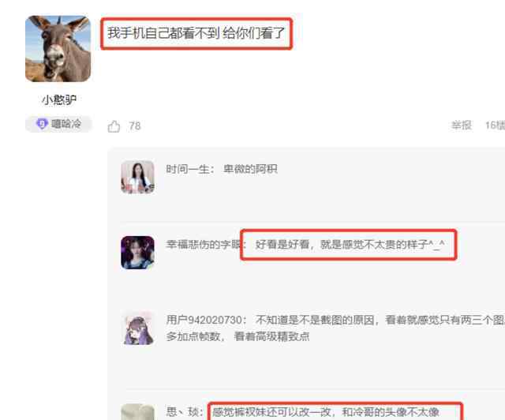
Task: Click the main post text 我手机自己都看不到
Action: (x=196, y=33)
